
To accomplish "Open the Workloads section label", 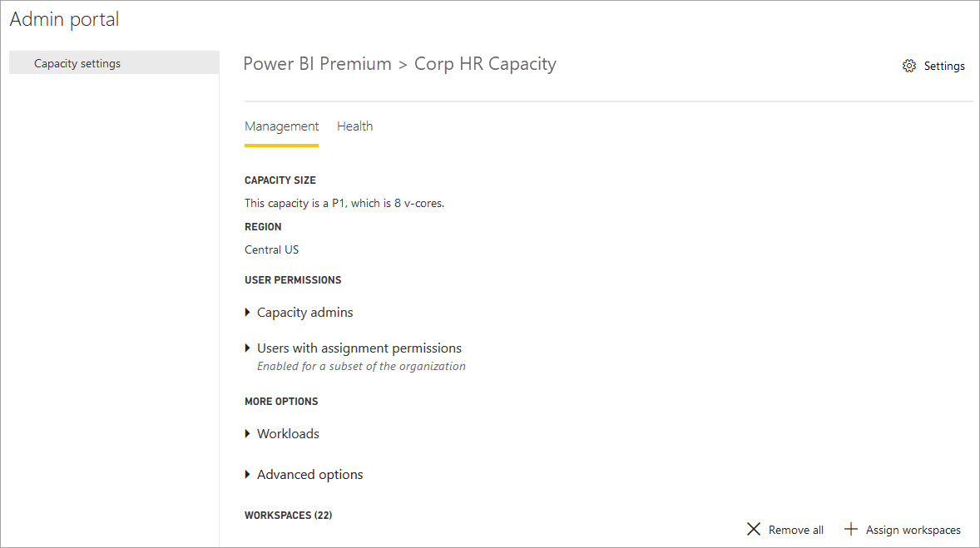I will [x=288, y=433].
